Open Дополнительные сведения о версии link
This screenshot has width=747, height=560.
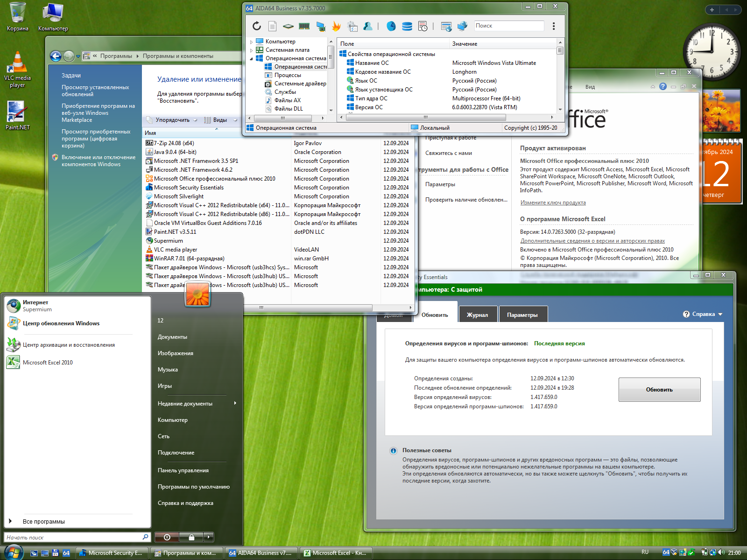tap(592, 241)
